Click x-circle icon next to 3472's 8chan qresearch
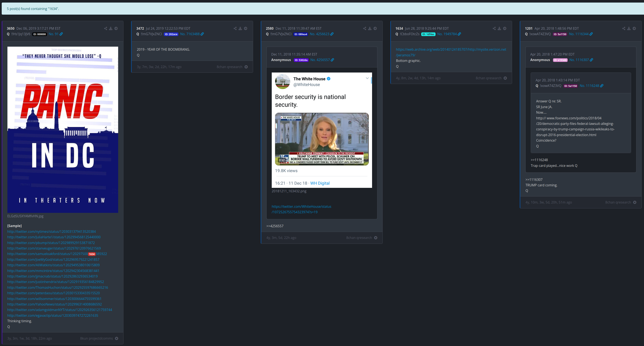This screenshot has height=346, width=644. pos(246,67)
